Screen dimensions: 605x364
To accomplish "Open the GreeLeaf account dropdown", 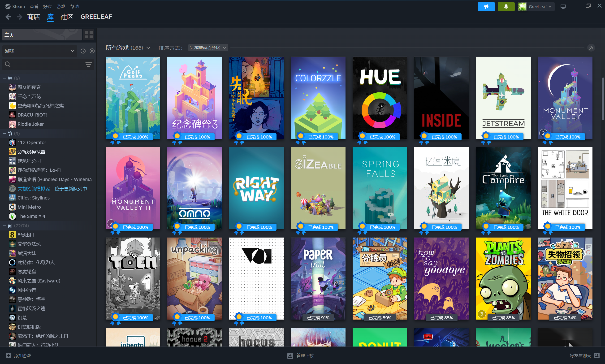I will 536,7.
